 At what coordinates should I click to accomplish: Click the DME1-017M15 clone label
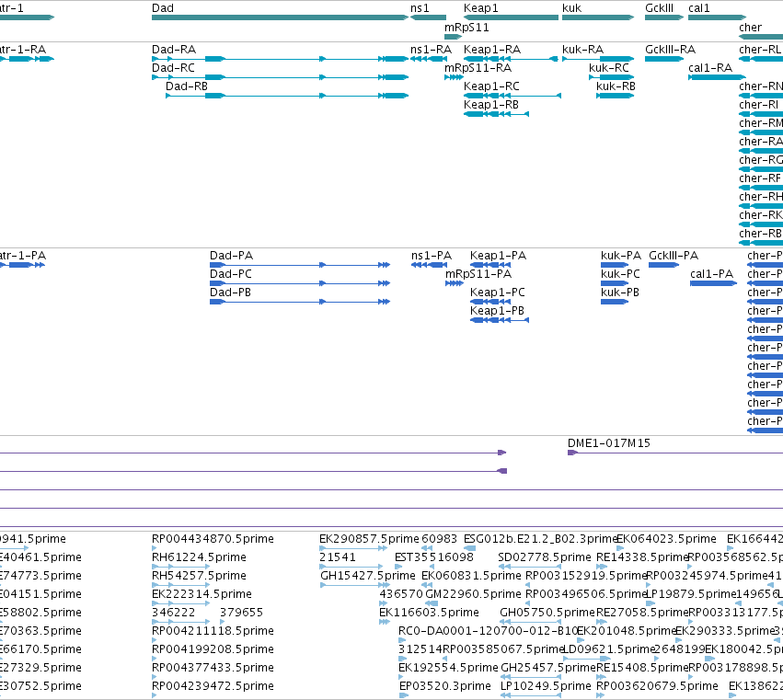pyautogui.click(x=609, y=443)
